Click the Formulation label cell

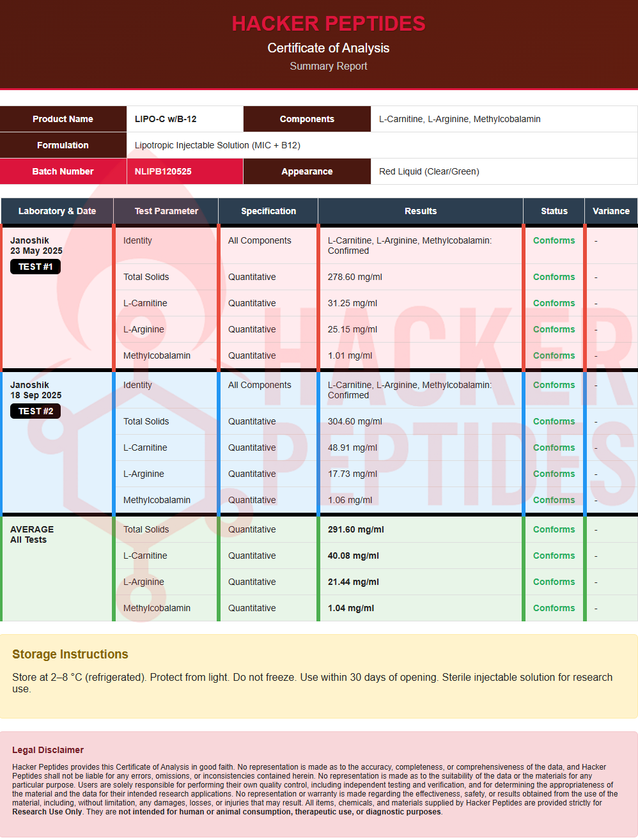tap(63, 145)
